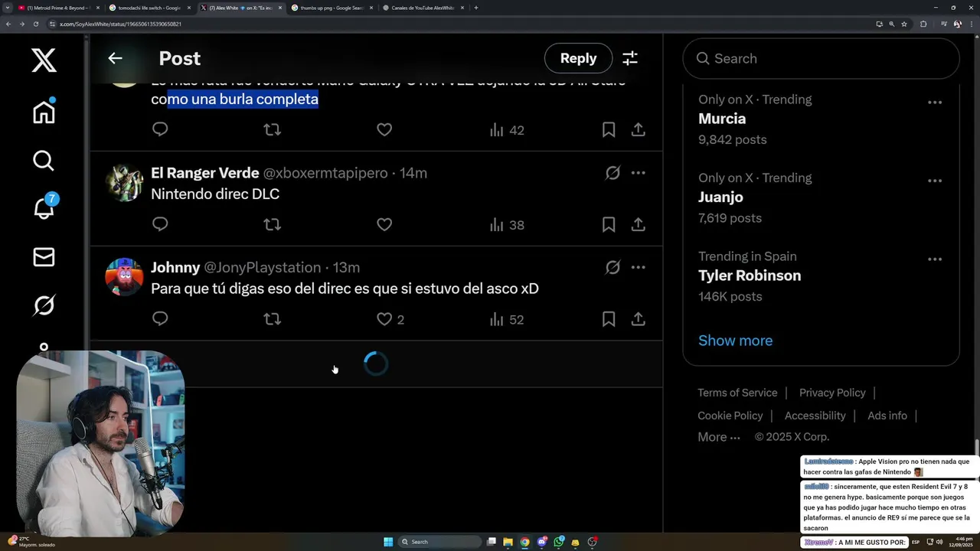Reload the page with browser refresh button
980x551 pixels.
[35, 24]
